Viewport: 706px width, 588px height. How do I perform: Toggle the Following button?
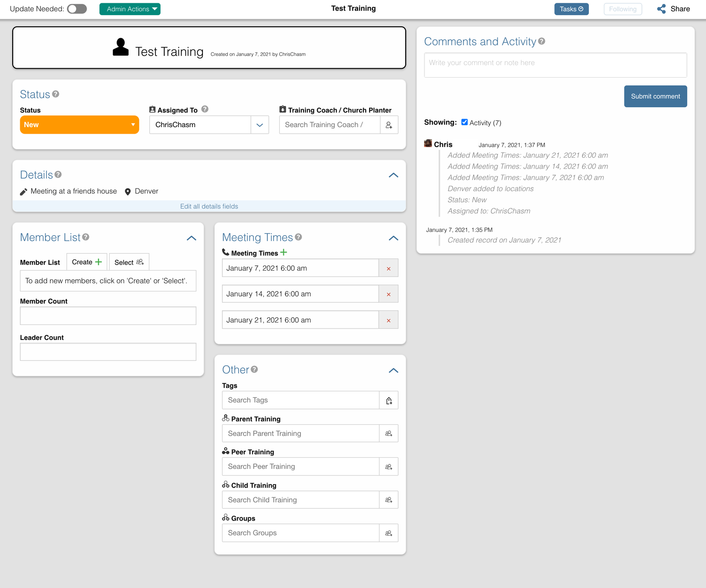click(622, 8)
